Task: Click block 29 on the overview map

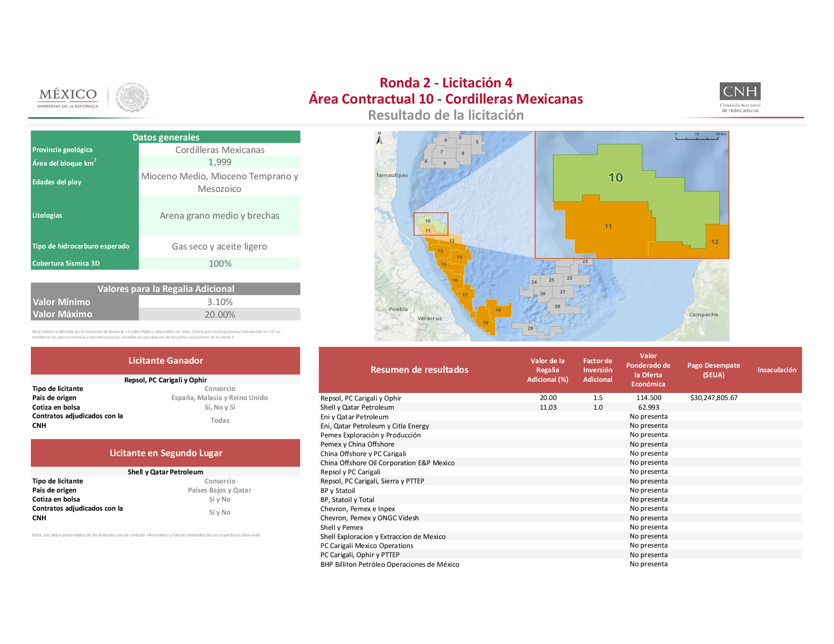Action: (x=530, y=328)
